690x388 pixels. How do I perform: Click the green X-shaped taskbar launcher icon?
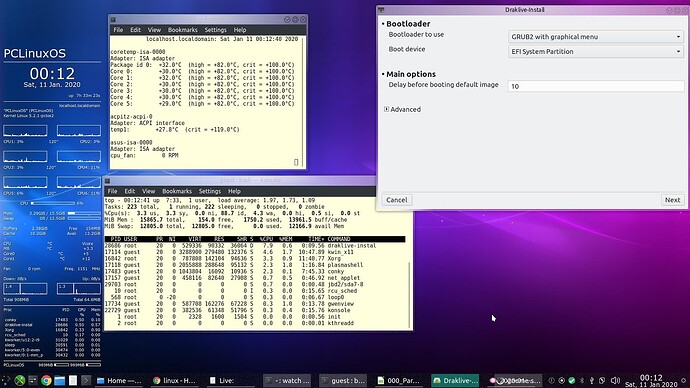pyautogui.click(x=19, y=380)
